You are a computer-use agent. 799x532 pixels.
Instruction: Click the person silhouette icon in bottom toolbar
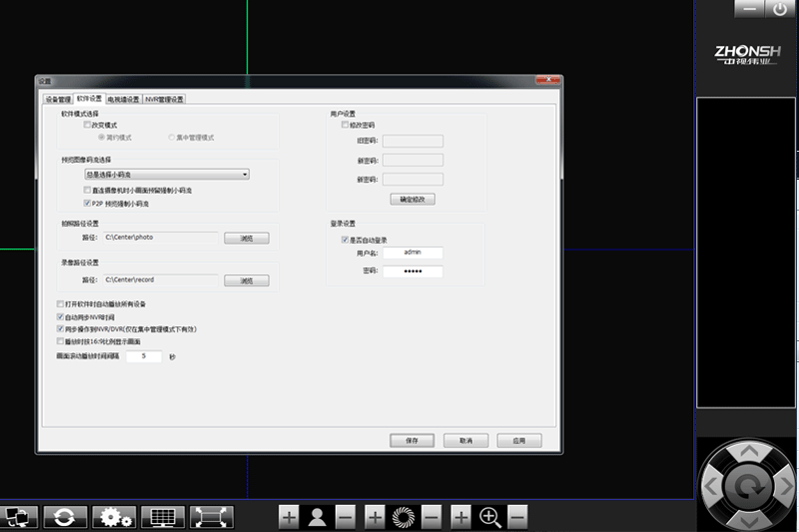(x=318, y=517)
